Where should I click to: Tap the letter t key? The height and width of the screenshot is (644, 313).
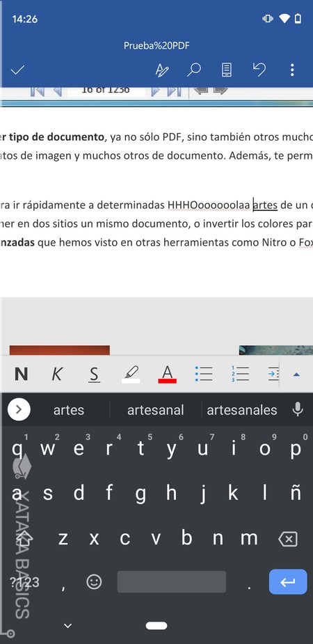pyautogui.click(x=141, y=448)
